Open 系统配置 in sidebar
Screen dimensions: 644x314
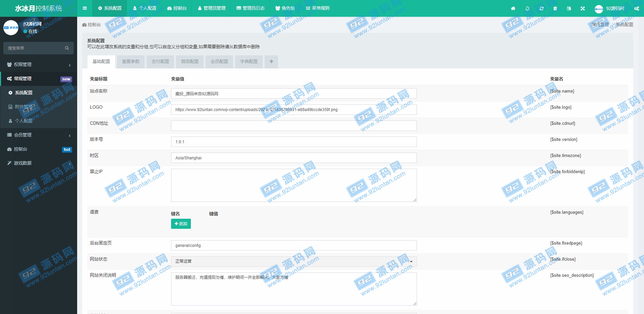pyautogui.click(x=39, y=93)
